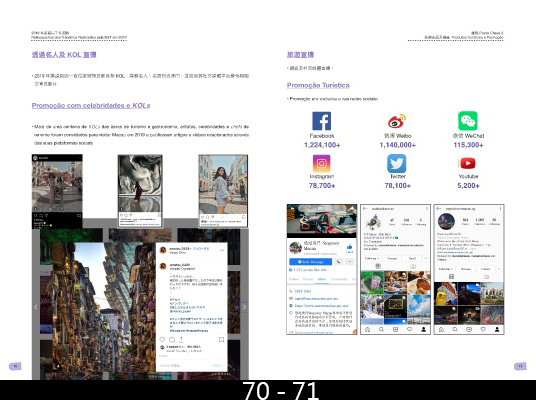Select the About tab on the Facebook page screenshot
This screenshot has width=536, height=400.
click(x=322, y=279)
